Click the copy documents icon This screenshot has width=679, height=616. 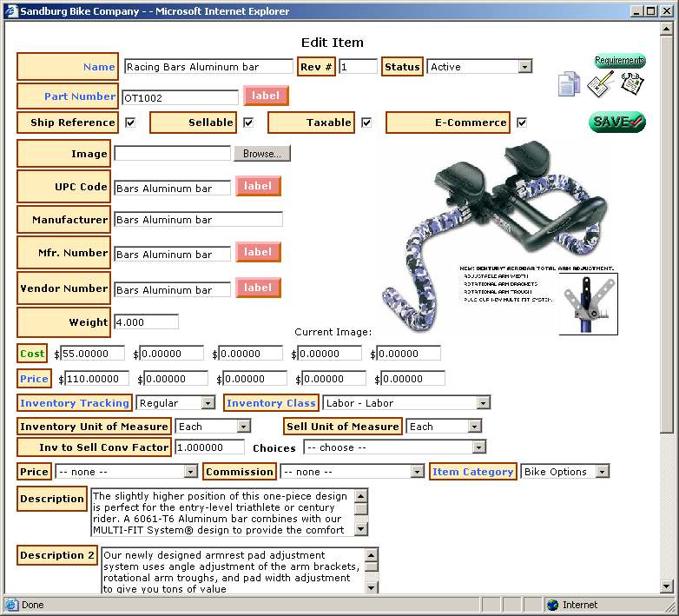point(568,83)
